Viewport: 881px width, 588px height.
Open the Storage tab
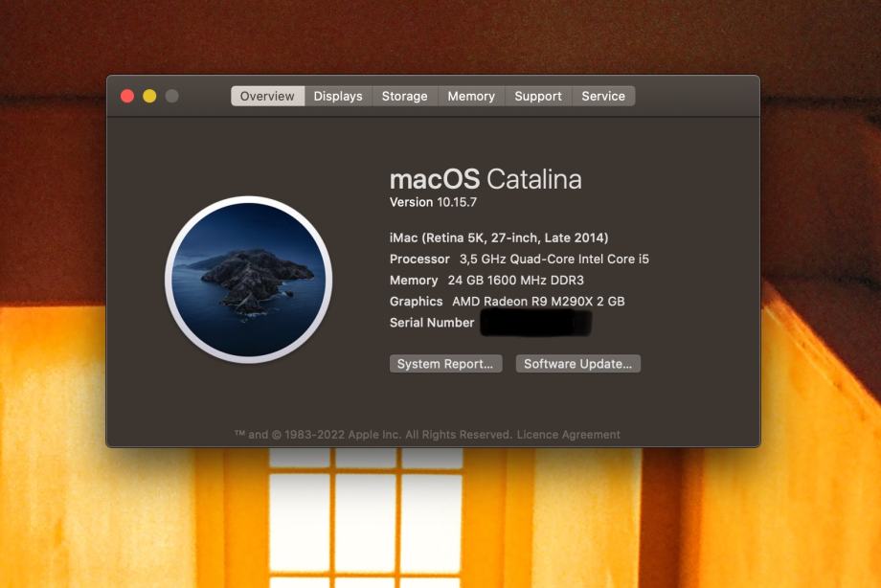click(404, 96)
